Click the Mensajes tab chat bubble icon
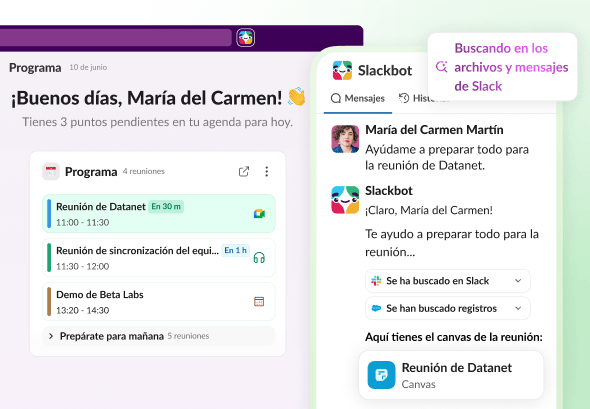Viewport: 590px width, 409px height. click(x=336, y=99)
